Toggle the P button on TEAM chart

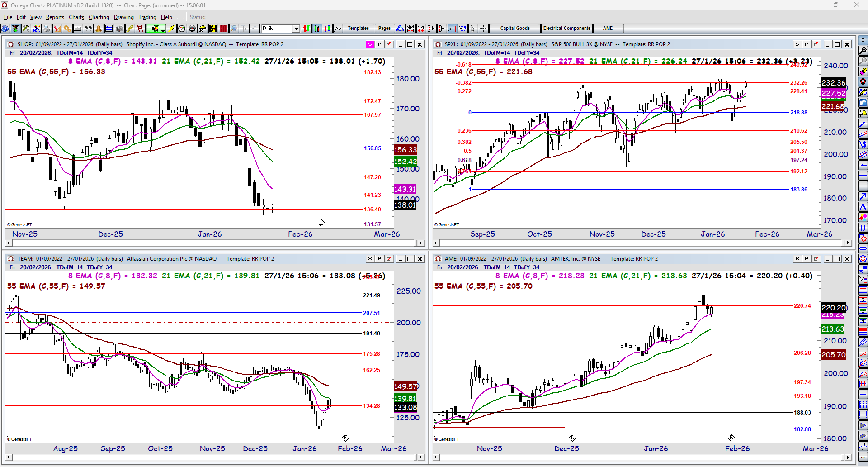tap(379, 259)
